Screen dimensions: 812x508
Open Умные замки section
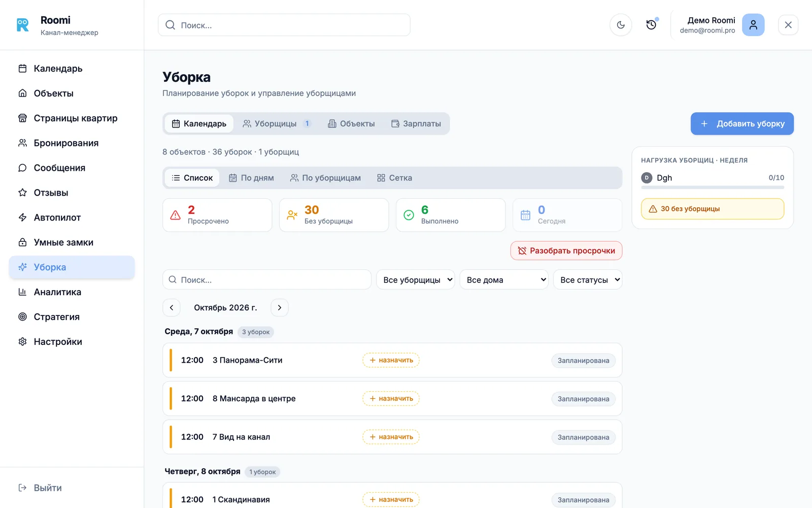(x=72, y=242)
